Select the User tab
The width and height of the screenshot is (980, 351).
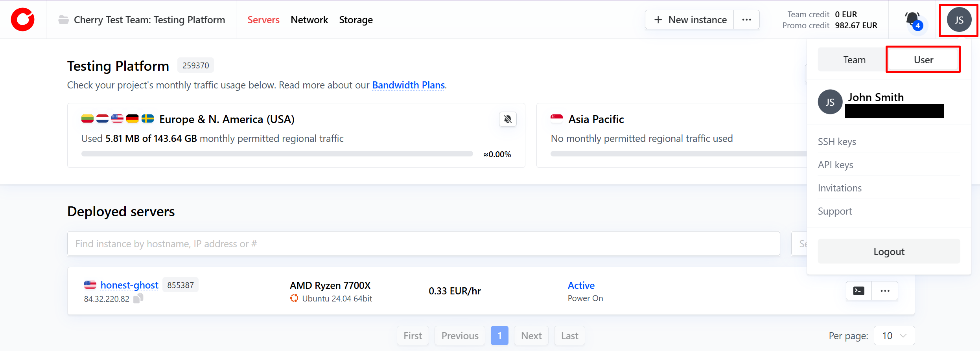click(923, 60)
